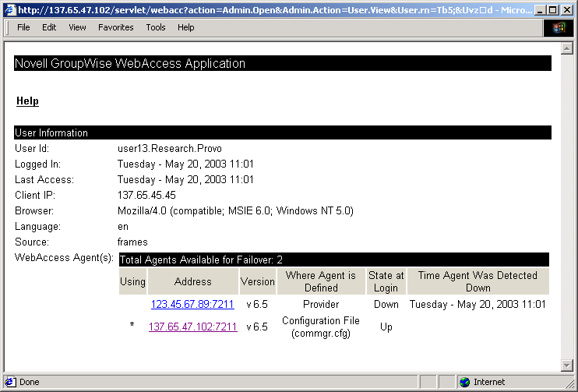578x392 pixels.
Task: Open the View menu
Action: tap(77, 27)
